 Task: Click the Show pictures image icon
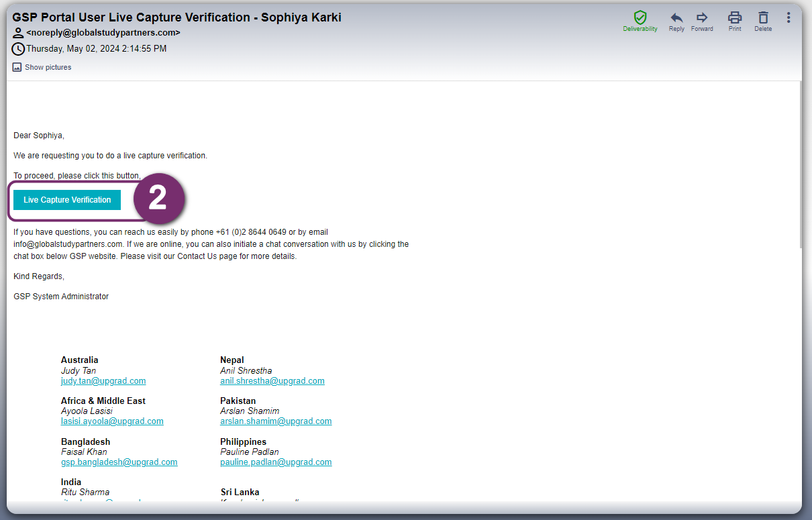point(17,67)
